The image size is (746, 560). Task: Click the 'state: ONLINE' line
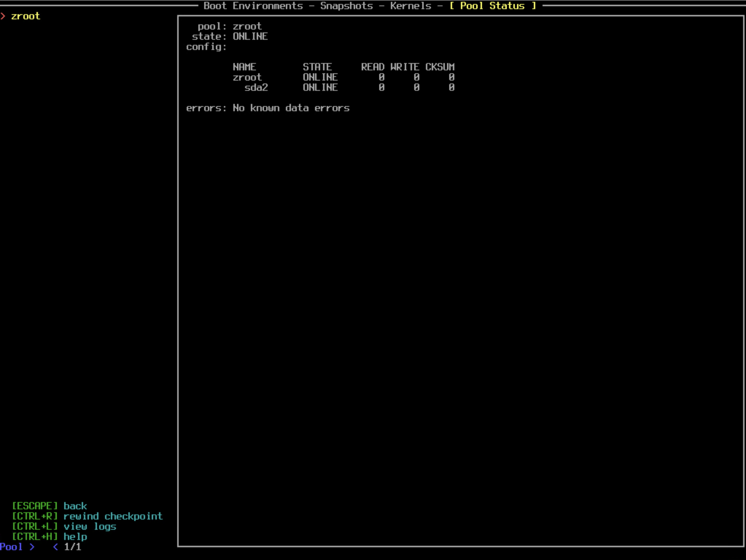[230, 36]
